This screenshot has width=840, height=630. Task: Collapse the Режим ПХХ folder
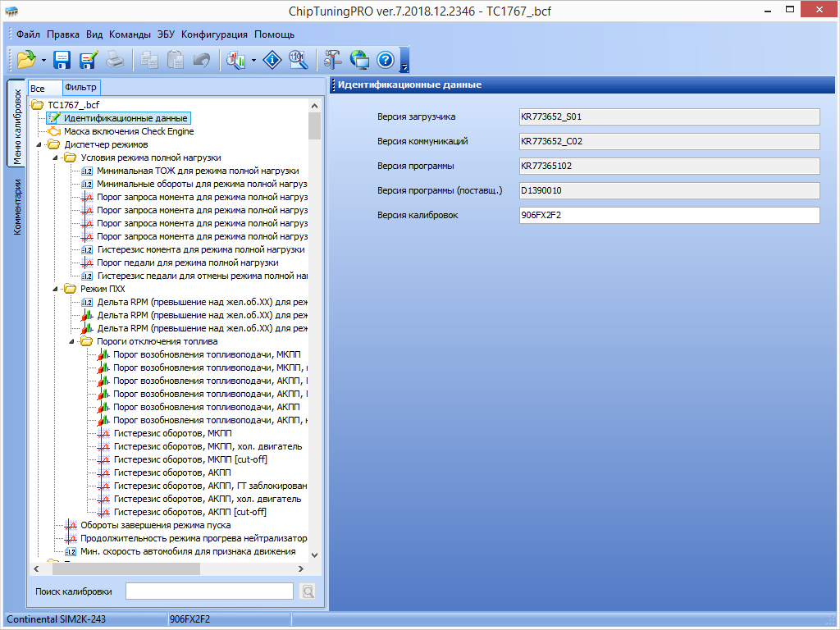click(x=56, y=289)
